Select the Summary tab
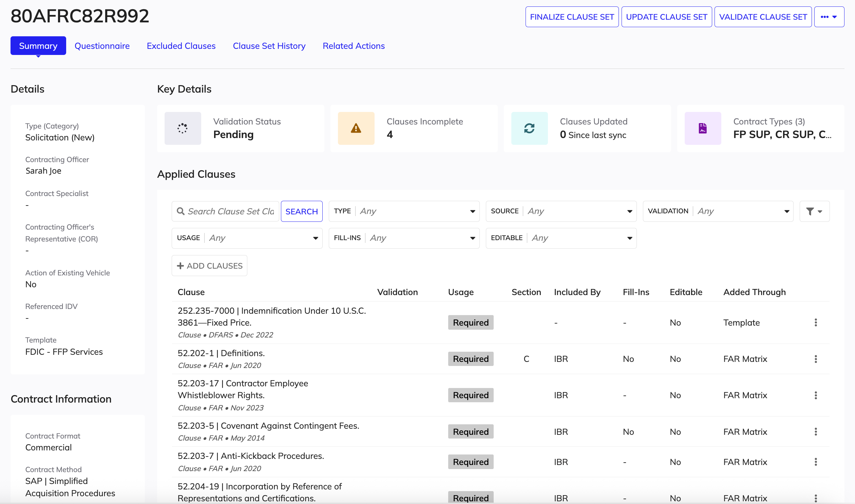 tap(38, 46)
